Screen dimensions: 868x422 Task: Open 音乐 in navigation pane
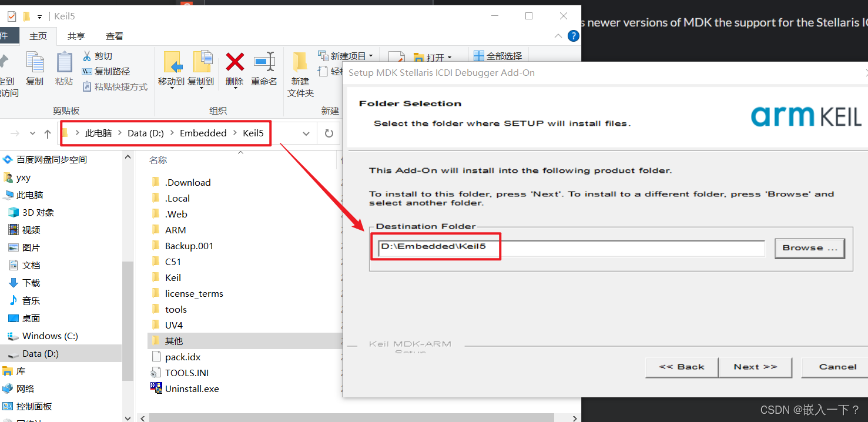tap(31, 300)
